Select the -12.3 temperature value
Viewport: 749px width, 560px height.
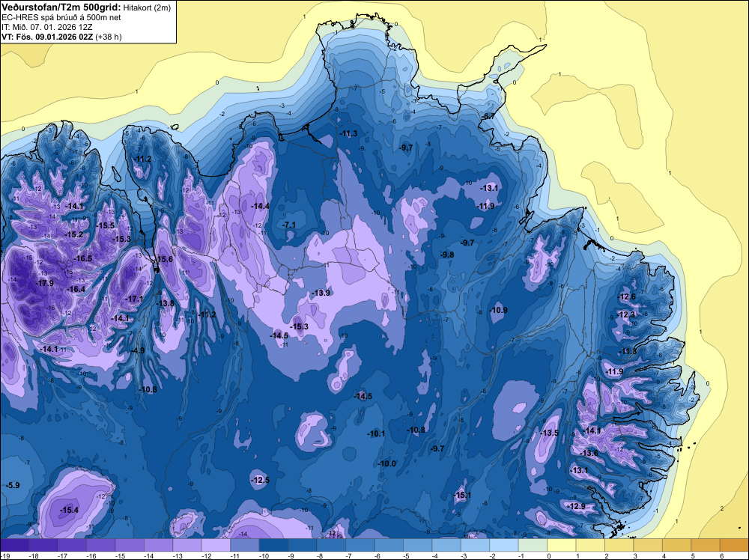point(627,314)
